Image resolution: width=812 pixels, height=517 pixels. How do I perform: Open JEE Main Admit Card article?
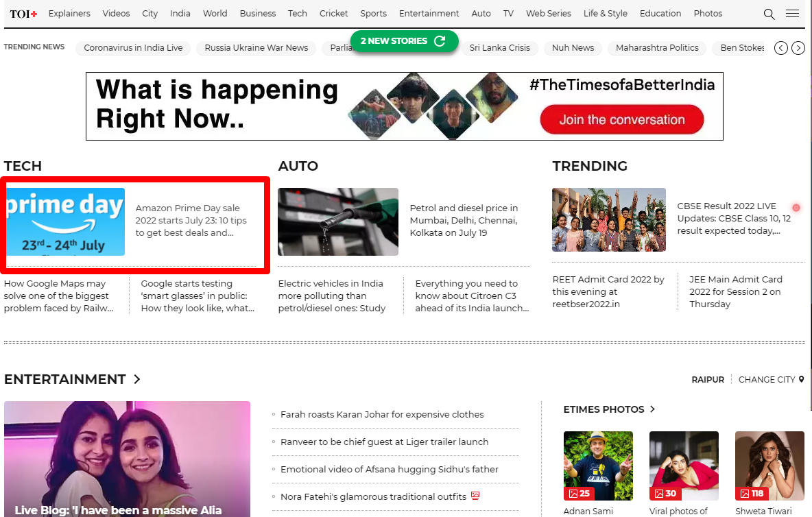[736, 292]
